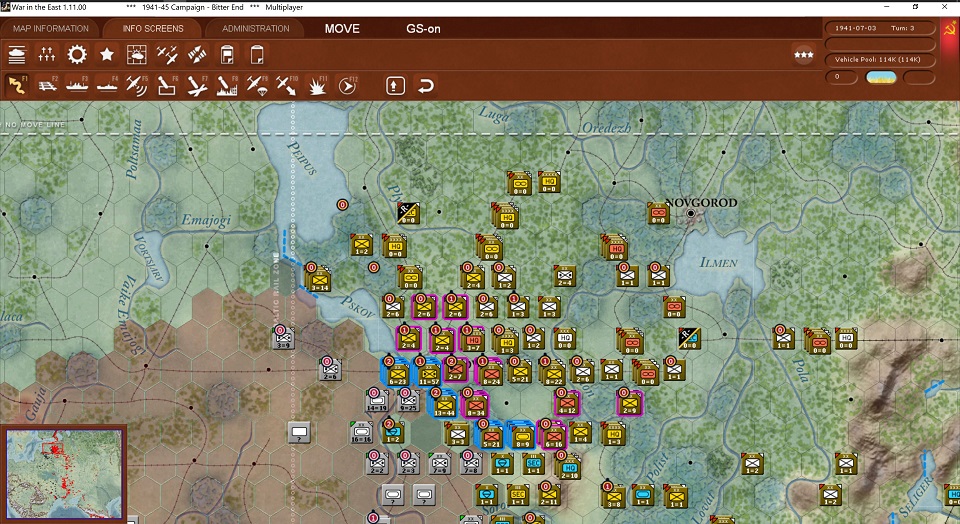
Task: Click the sky-and-wheat weather indicator
Action: point(881,77)
